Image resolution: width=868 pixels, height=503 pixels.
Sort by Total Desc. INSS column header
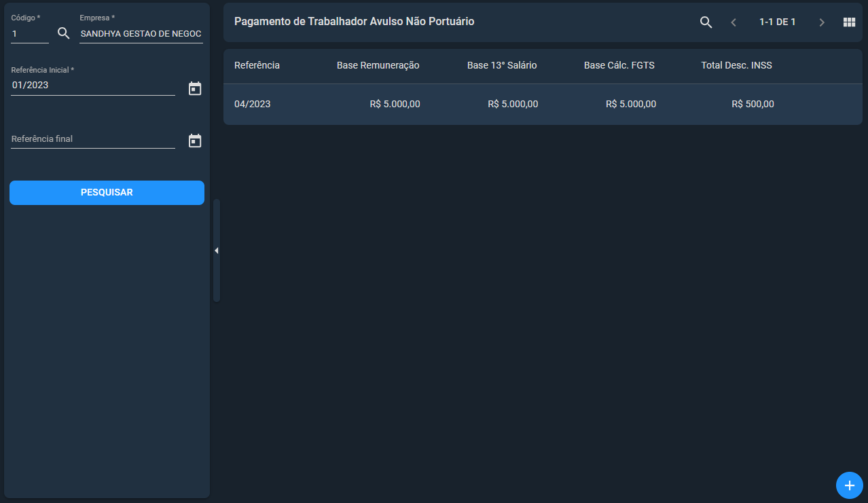click(x=736, y=66)
